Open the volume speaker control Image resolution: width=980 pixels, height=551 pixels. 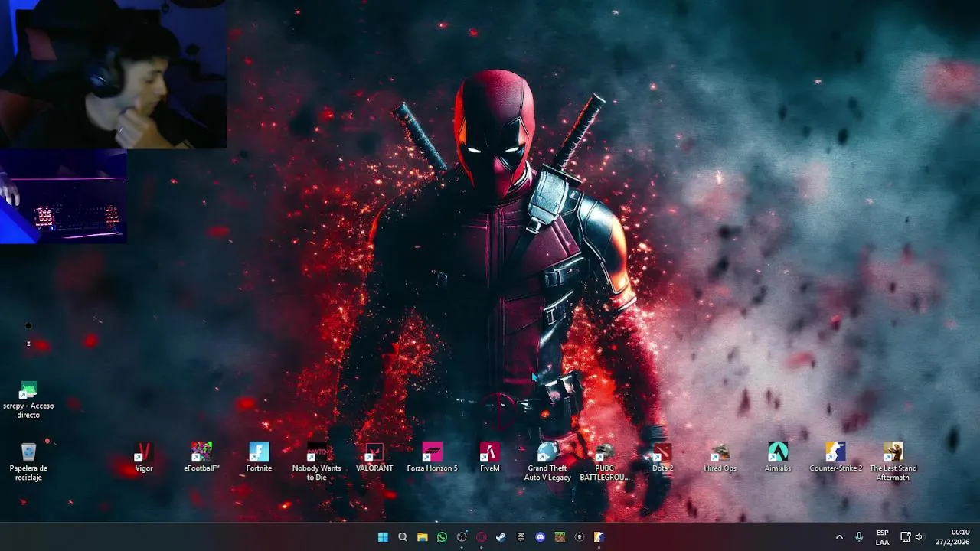919,537
